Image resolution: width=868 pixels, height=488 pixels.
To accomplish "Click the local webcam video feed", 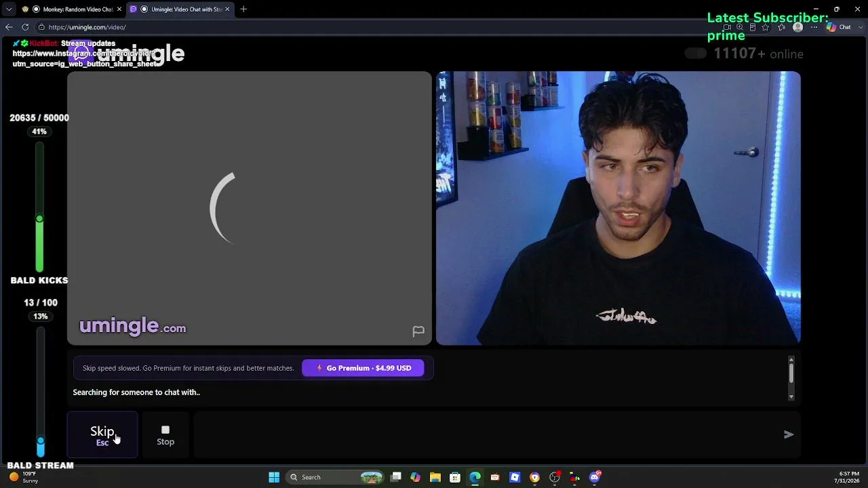I will (618, 208).
